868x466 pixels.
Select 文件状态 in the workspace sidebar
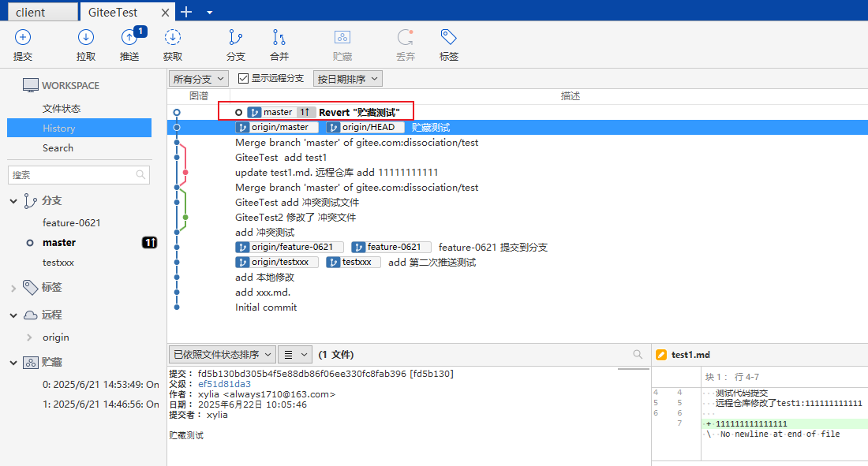[x=62, y=109]
